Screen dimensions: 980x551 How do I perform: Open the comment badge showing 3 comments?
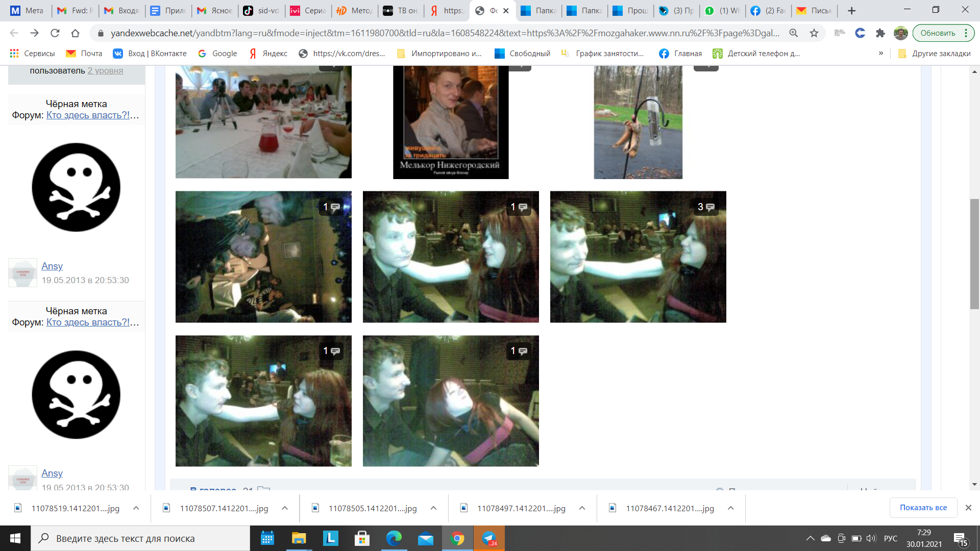coord(706,207)
